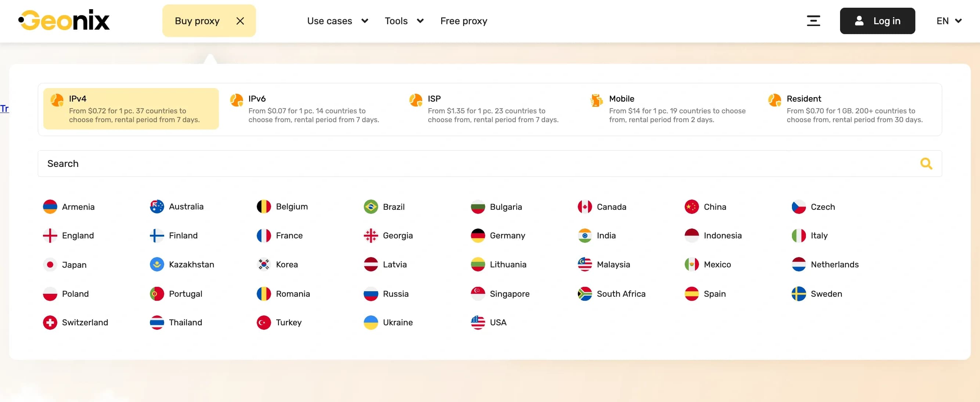Select the Brazil flag icon
Image resolution: width=980 pixels, height=402 pixels.
click(370, 207)
